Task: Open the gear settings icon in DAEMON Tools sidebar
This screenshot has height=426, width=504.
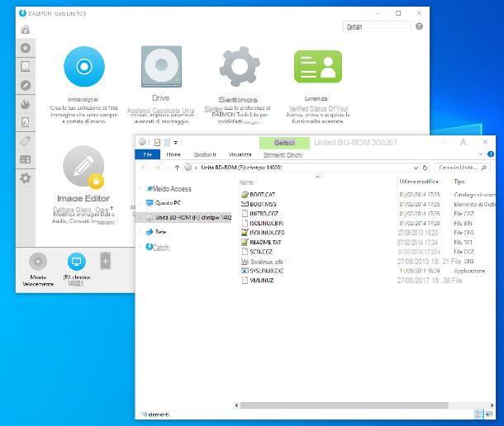Action: click(x=26, y=177)
